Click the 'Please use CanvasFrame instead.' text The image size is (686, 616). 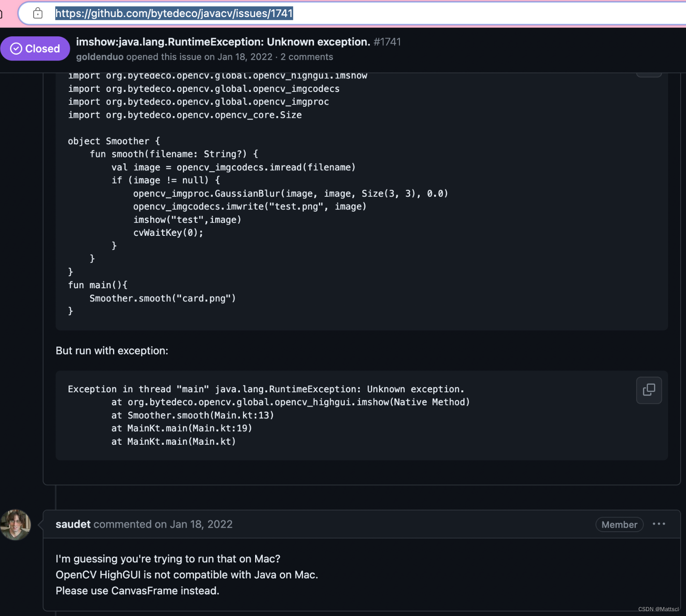tap(138, 591)
